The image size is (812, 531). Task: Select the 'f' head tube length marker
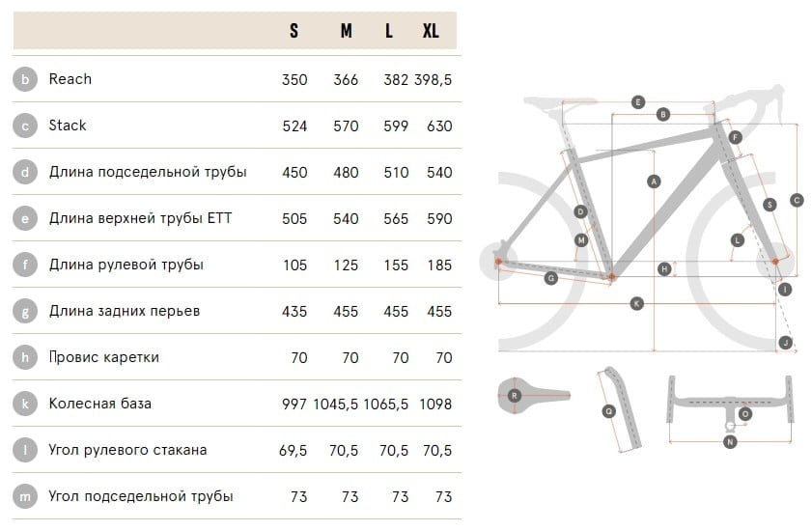click(25, 265)
